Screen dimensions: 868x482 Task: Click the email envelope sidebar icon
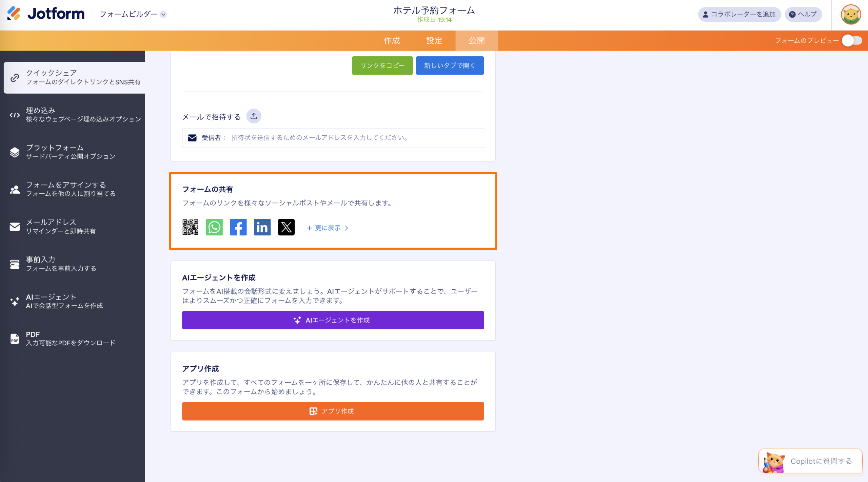pyautogui.click(x=15, y=227)
